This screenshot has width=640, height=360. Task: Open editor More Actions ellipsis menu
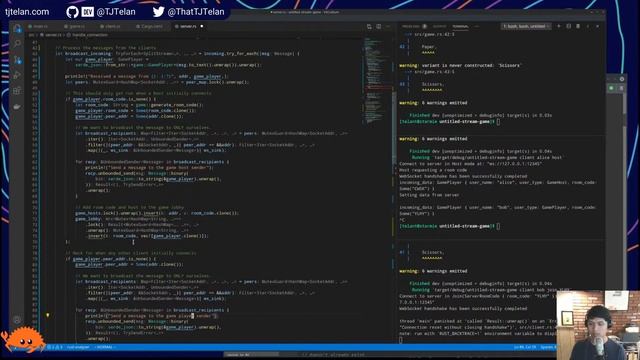click(x=388, y=26)
